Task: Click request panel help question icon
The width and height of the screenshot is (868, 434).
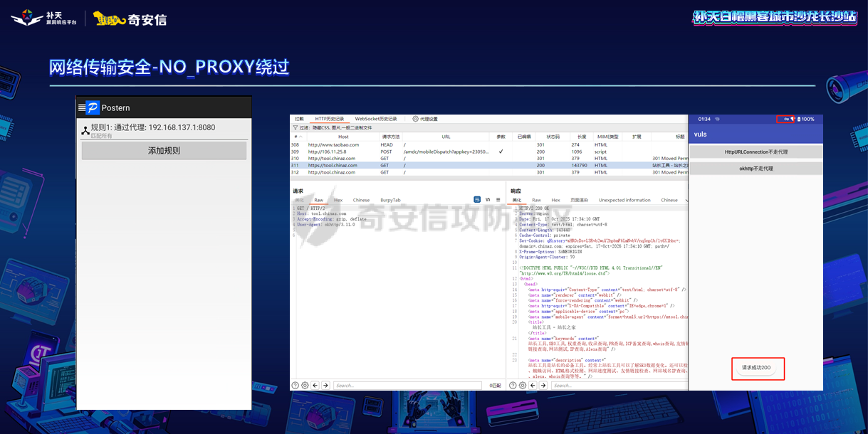Action: click(295, 385)
